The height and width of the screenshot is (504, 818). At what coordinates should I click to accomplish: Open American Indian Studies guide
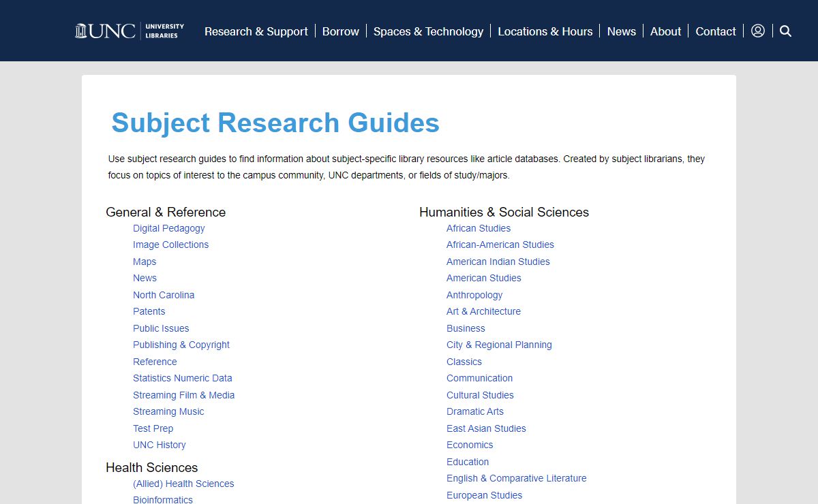(498, 262)
